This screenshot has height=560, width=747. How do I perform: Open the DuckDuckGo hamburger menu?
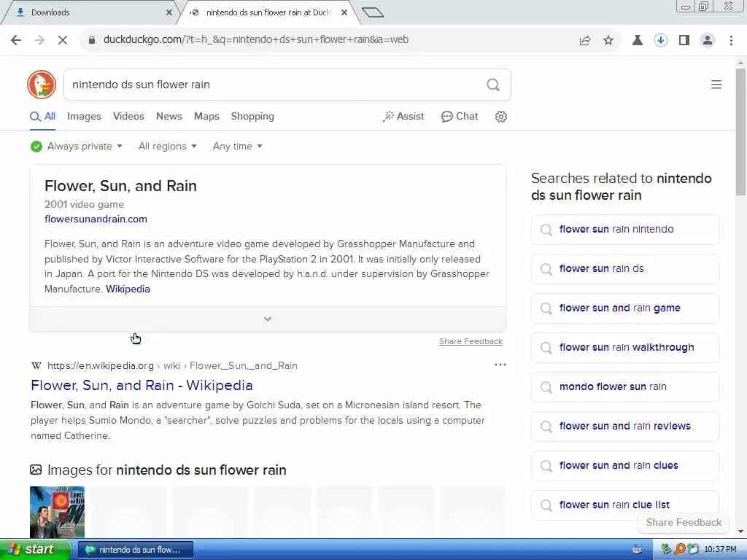coord(716,85)
